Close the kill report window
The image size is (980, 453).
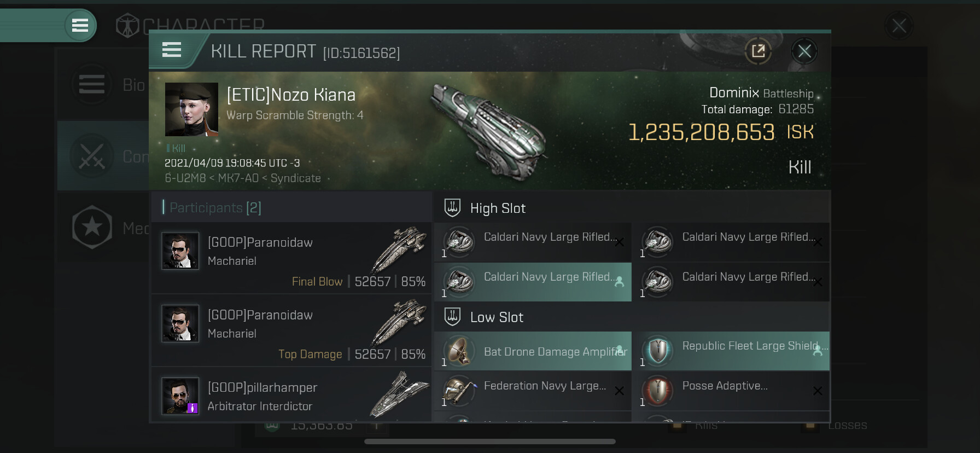pyautogui.click(x=804, y=51)
